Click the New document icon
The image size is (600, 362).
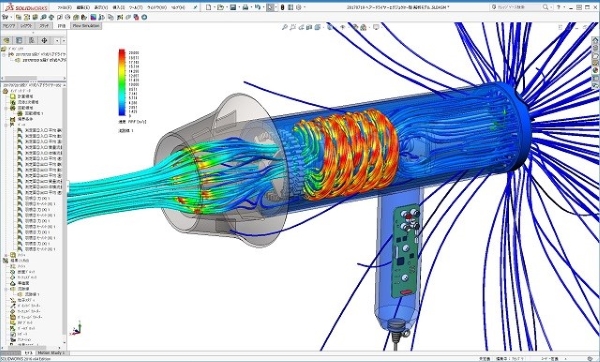[x=208, y=7]
